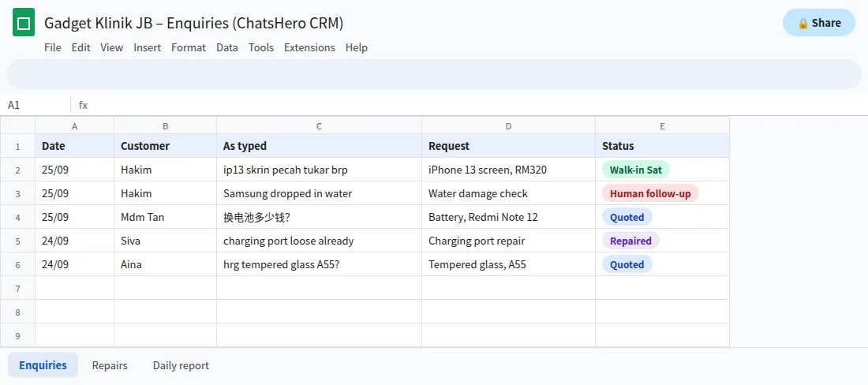
Task: Select cell 'charging port loose already'
Action: coord(319,241)
